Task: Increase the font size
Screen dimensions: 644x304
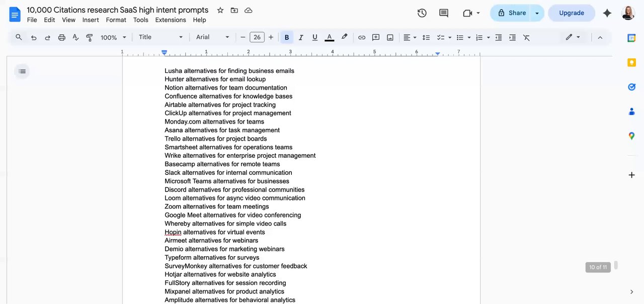Action: click(x=271, y=37)
